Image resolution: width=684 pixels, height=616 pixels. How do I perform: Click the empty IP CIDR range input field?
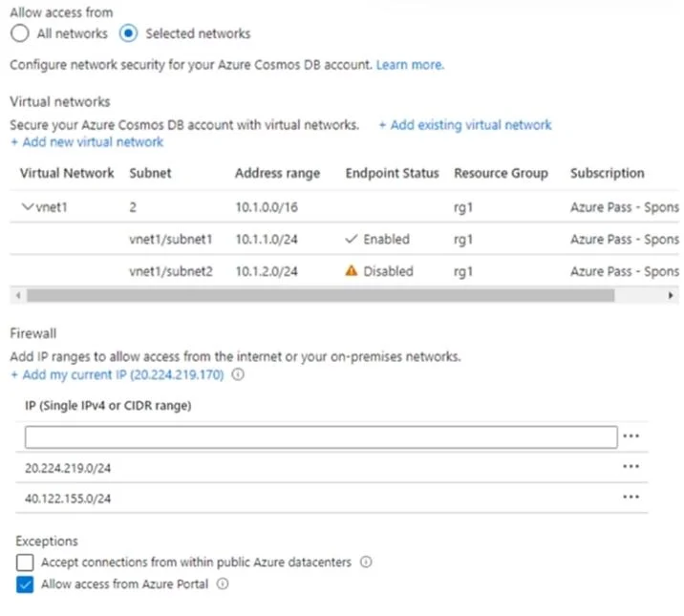coord(321,437)
